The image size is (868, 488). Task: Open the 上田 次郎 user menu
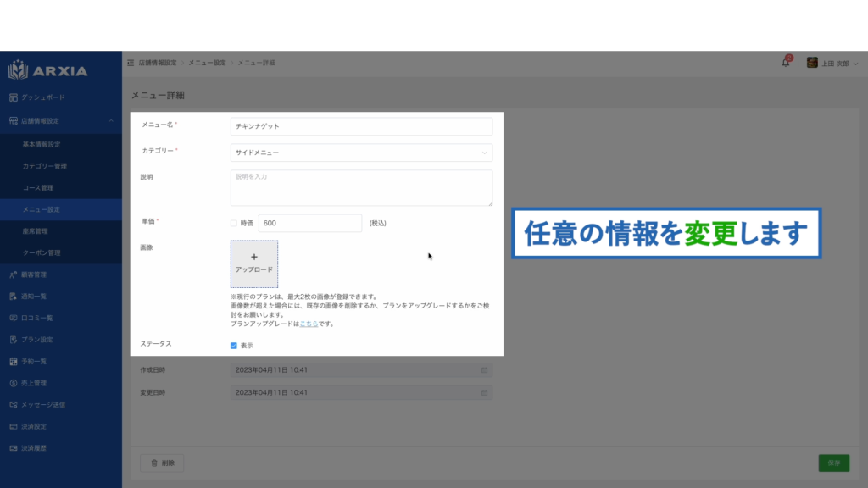[832, 63]
